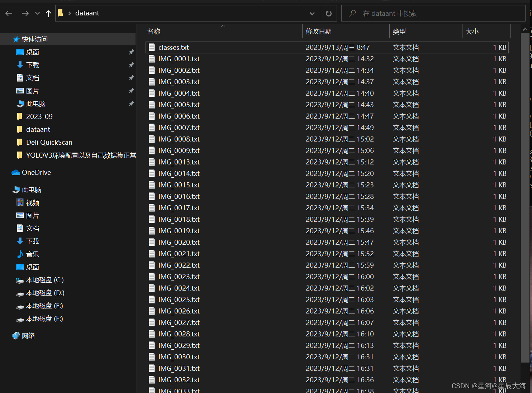Image resolution: width=532 pixels, height=393 pixels.
Task: Unpin 桌面 from 快速访问
Action: click(x=131, y=52)
